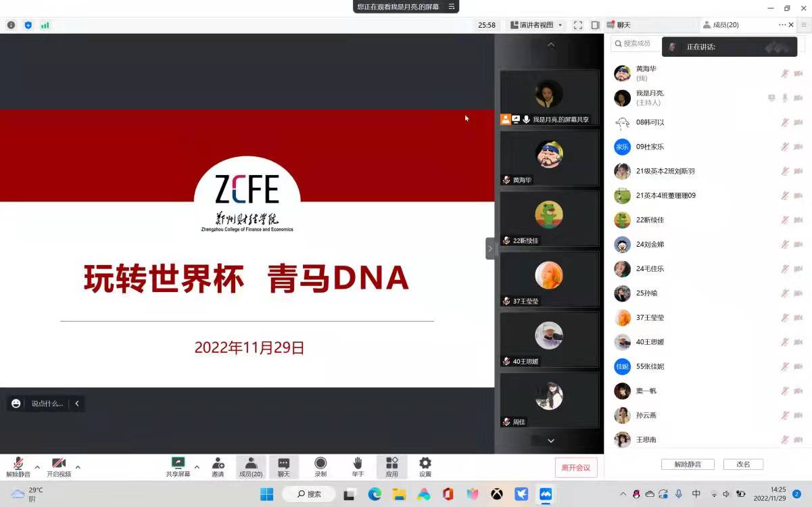Toggle 举手 raise hand
The height and width of the screenshot is (507, 812).
point(358,467)
